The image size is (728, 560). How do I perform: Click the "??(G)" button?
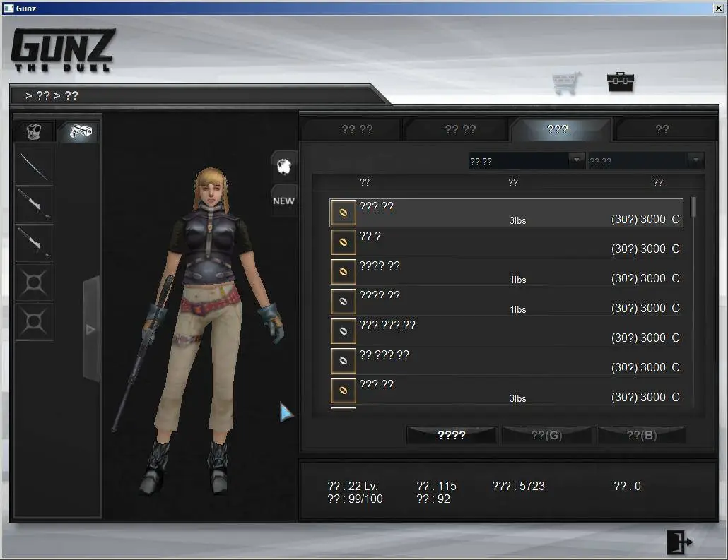(x=546, y=435)
